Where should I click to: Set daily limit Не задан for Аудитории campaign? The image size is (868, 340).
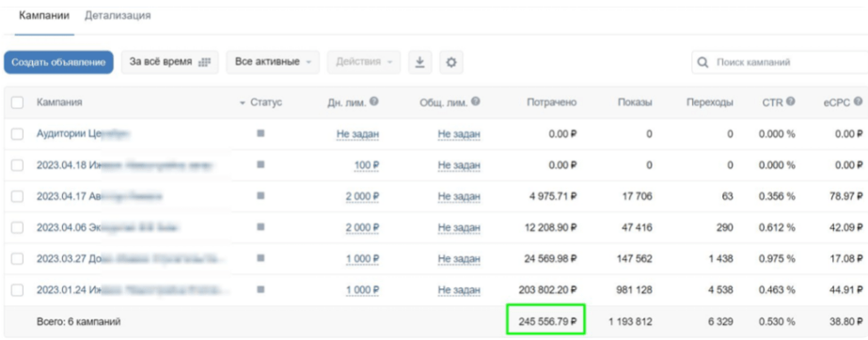(x=357, y=133)
